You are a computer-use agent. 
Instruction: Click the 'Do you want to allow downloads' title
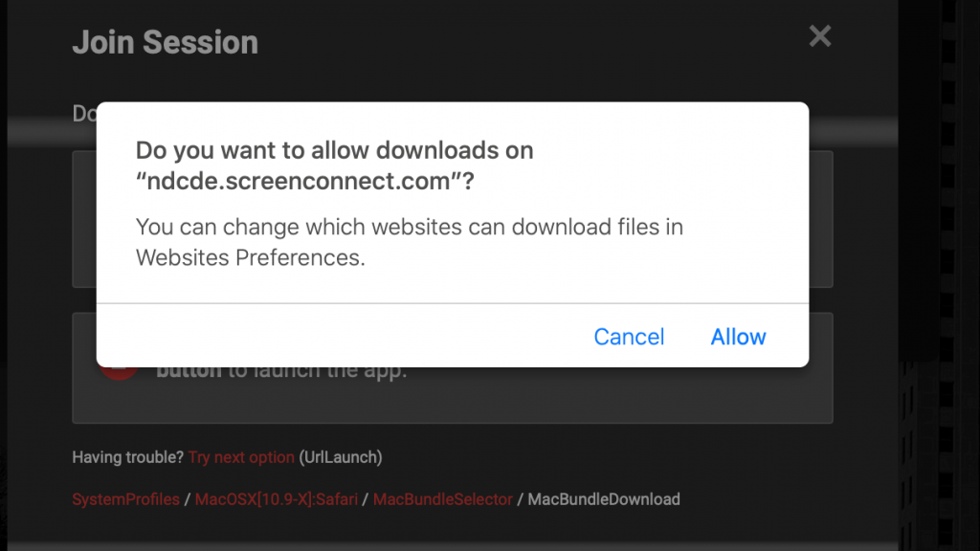[x=334, y=150]
